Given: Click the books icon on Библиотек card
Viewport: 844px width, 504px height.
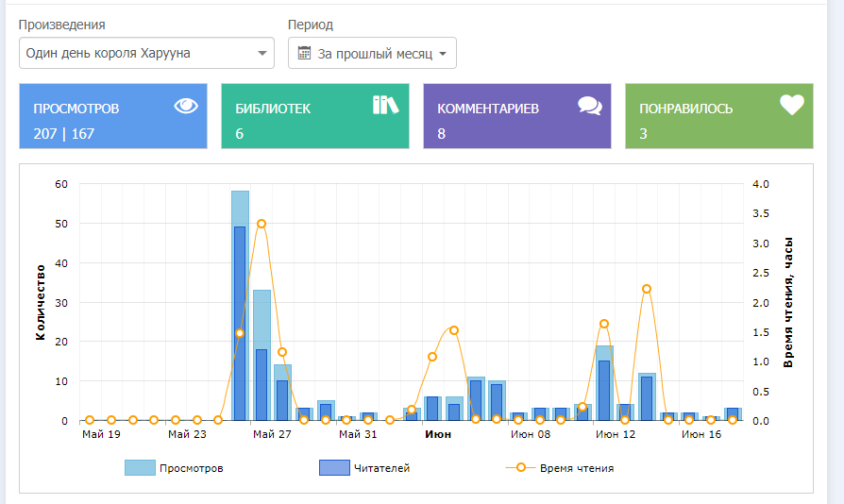Looking at the screenshot, I should 386,105.
